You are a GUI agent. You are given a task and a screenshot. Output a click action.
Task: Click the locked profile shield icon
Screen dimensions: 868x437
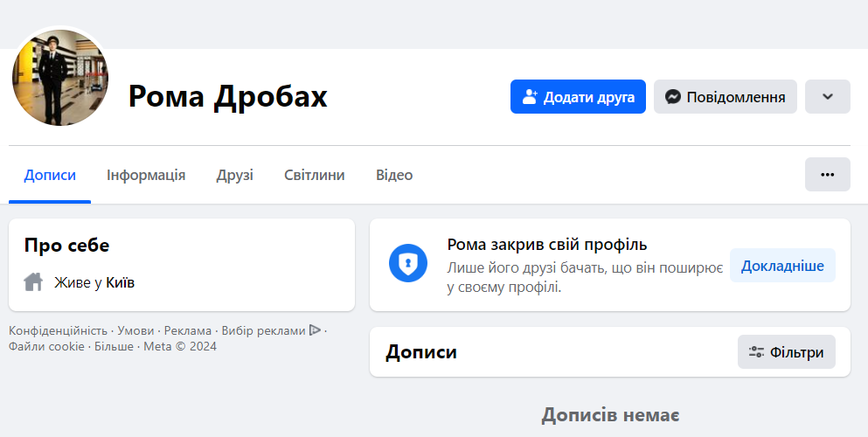pos(407,263)
